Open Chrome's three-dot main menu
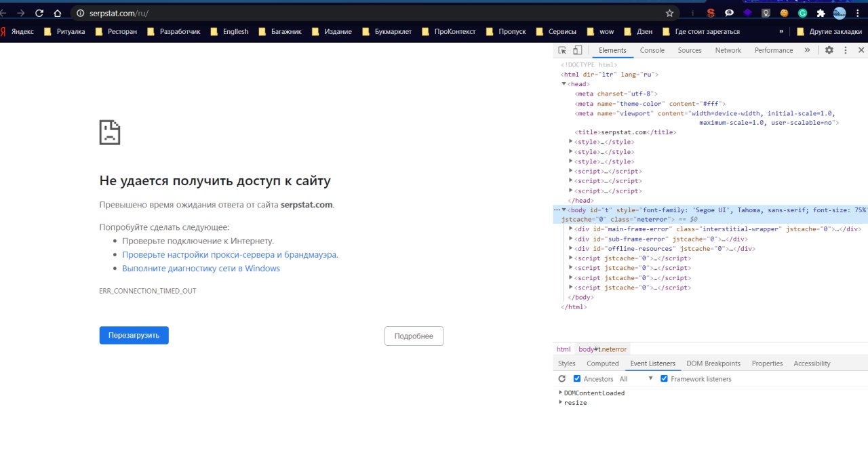Viewport: 868px width, 474px height. 858,13
